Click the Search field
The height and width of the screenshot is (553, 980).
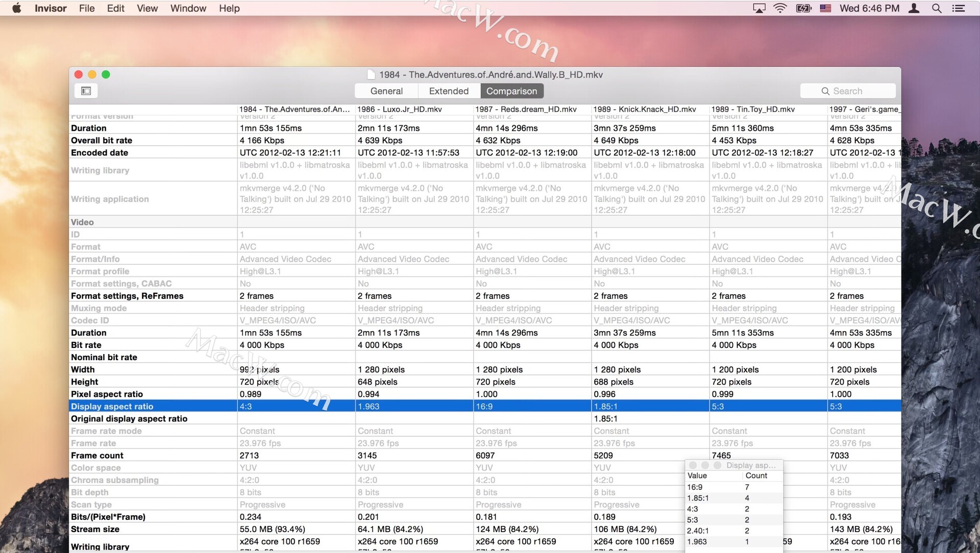point(848,91)
